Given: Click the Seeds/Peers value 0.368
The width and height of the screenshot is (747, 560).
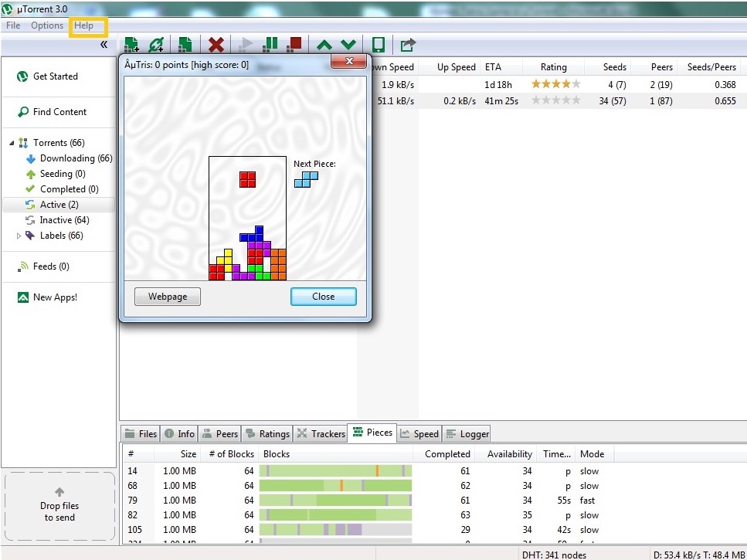Looking at the screenshot, I should pyautogui.click(x=725, y=85).
